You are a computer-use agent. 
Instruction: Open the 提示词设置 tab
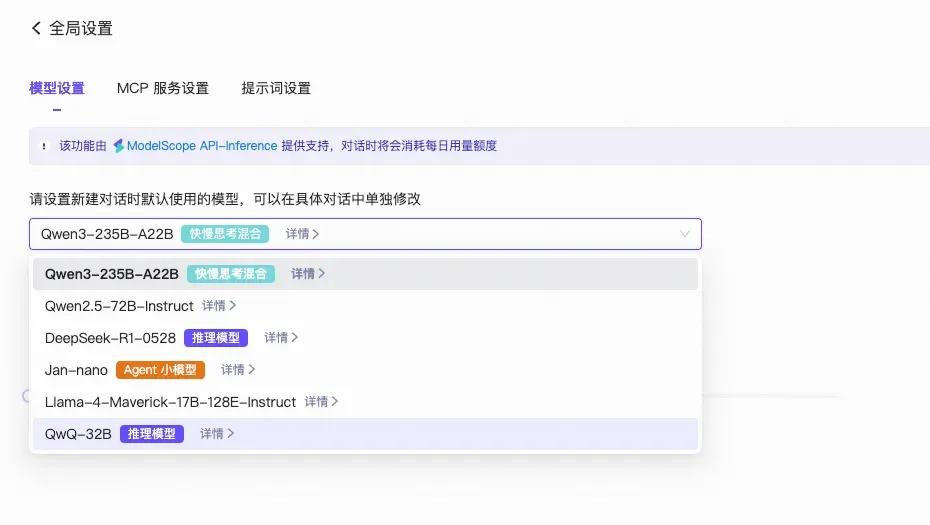click(x=276, y=88)
